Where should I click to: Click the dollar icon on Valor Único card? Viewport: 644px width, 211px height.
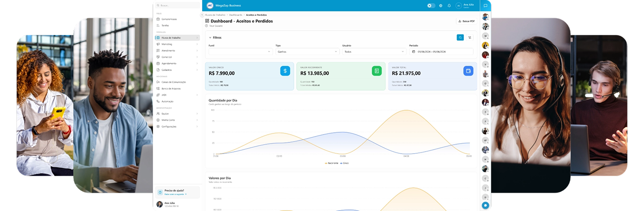pos(285,71)
